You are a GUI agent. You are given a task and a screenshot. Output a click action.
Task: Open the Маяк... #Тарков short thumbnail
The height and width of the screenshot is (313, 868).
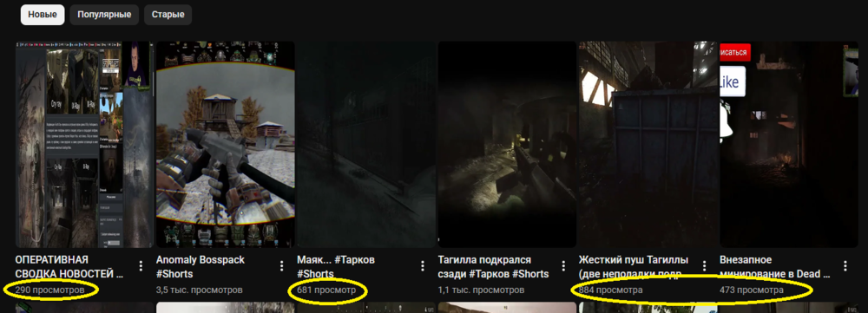[366, 144]
